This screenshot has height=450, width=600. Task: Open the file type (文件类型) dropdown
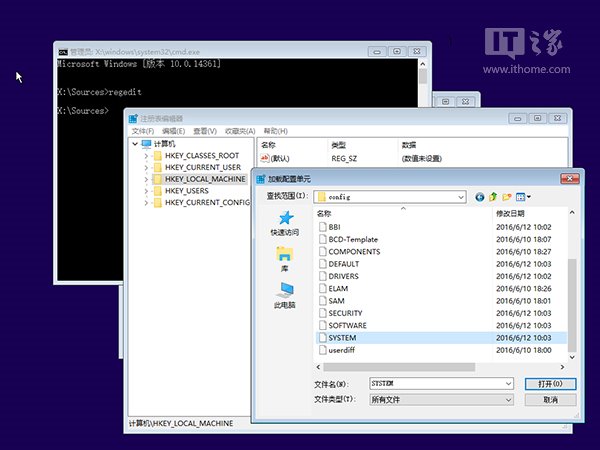508,399
